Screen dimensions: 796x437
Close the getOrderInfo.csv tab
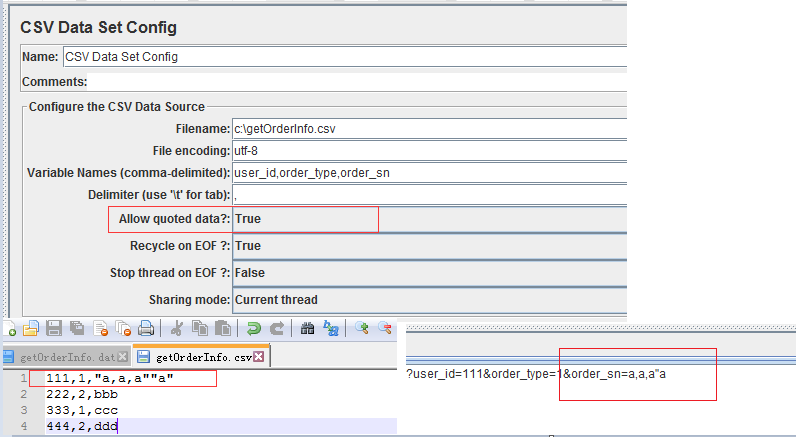[259, 357]
